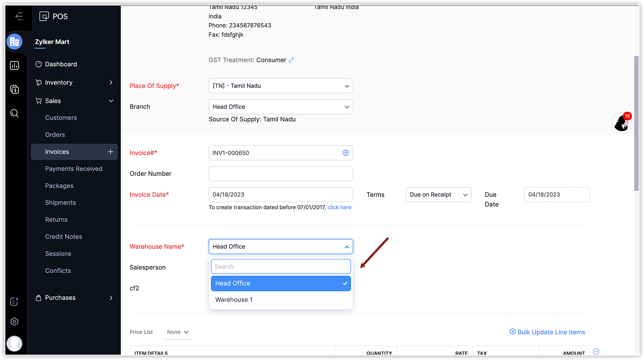Select Warehouse 1 from the dropdown list
Image resolution: width=644 pixels, height=360 pixels.
pos(234,300)
